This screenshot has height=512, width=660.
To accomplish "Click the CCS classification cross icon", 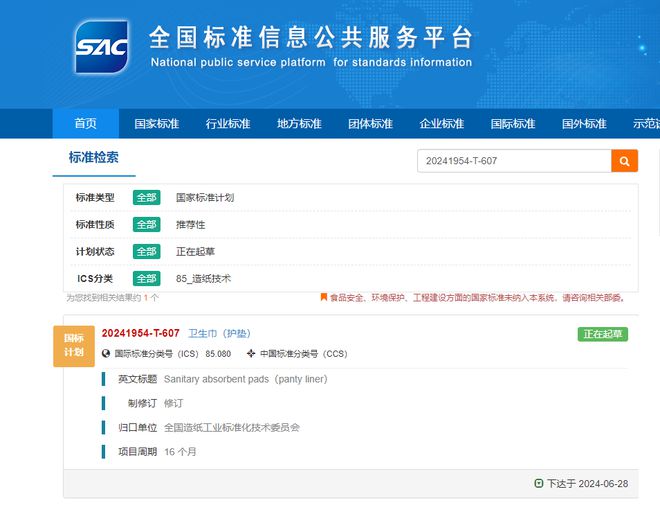I will tap(251, 354).
